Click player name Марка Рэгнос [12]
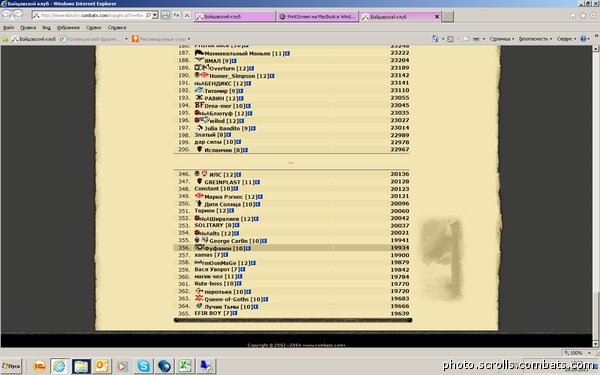This screenshot has width=600, height=375. tap(230, 197)
